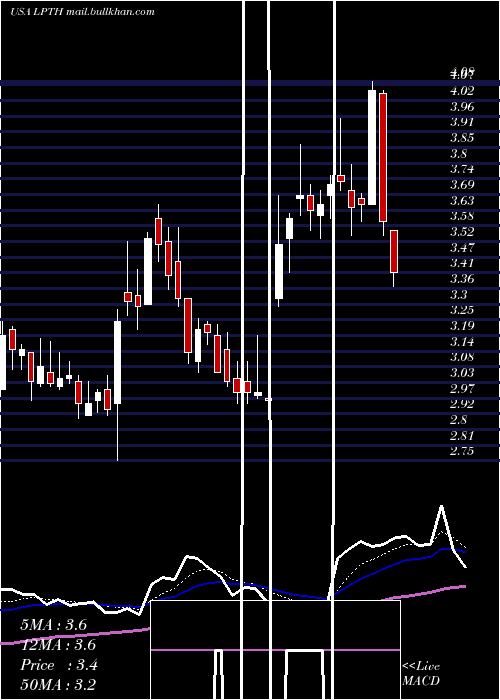Select the Price : 3.4 readout
The width and height of the screenshot is (500, 700).
59,665
